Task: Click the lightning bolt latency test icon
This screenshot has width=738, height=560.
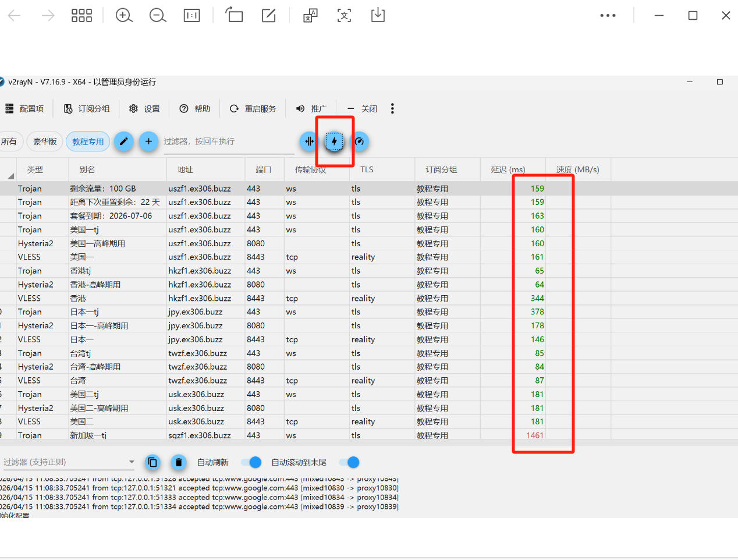Action: pos(334,141)
